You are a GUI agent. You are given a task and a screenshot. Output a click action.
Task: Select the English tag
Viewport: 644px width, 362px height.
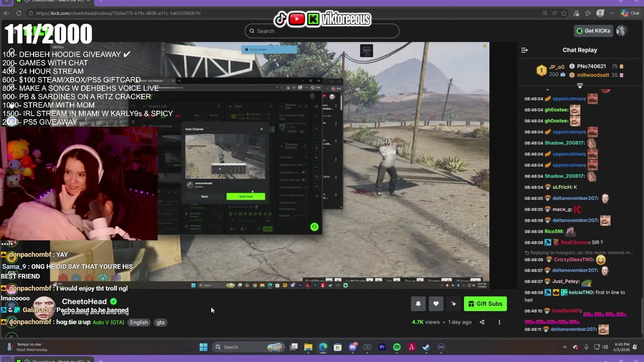[x=139, y=322]
